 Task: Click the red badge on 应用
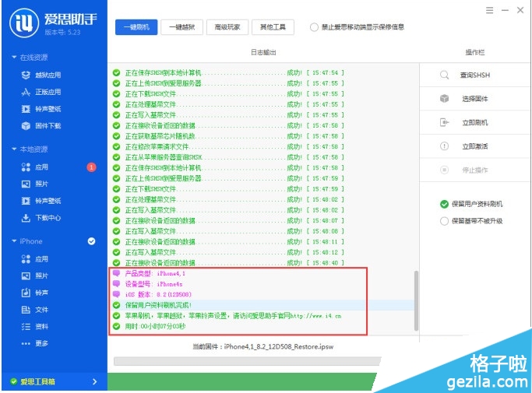91,167
